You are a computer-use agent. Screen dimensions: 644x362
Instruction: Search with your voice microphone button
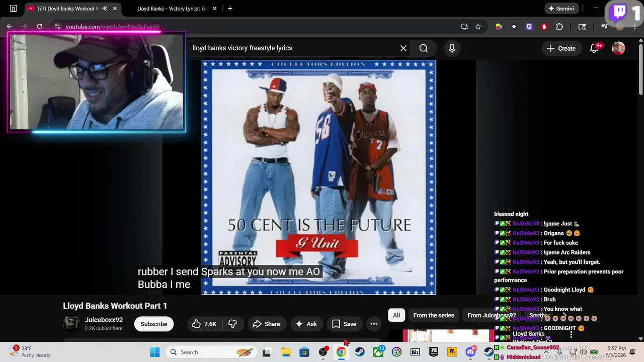pyautogui.click(x=452, y=48)
